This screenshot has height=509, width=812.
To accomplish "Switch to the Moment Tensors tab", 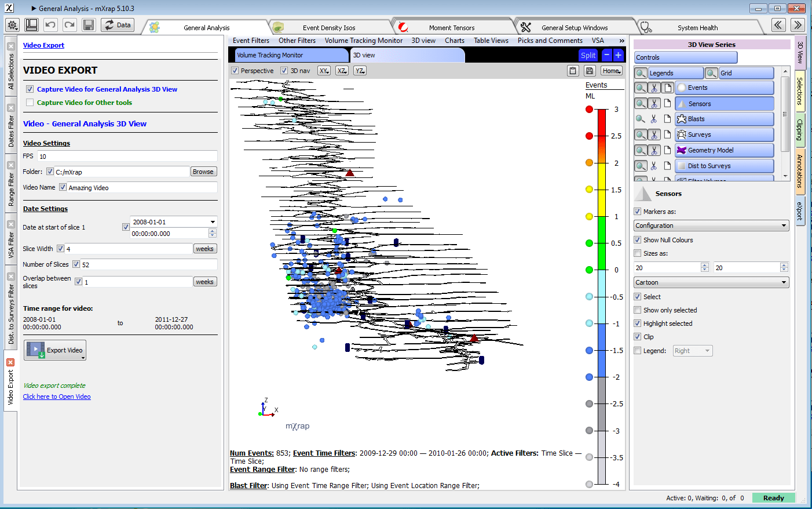I will [452, 27].
